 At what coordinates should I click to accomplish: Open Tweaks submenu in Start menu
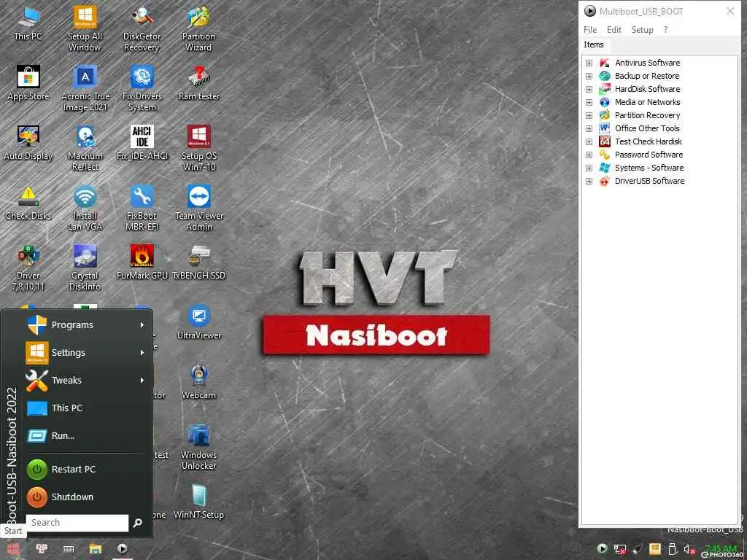click(x=86, y=380)
